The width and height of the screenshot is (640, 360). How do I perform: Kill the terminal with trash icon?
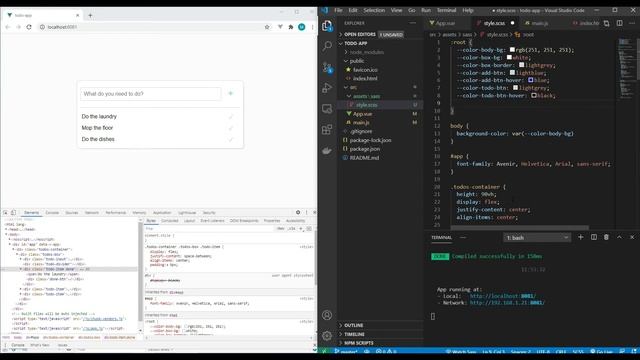(x=606, y=237)
